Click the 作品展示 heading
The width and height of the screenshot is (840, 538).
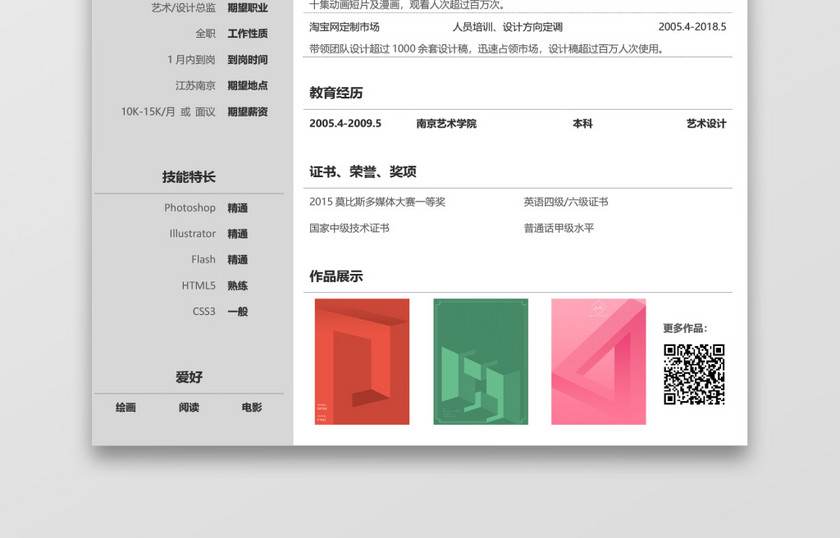336,276
